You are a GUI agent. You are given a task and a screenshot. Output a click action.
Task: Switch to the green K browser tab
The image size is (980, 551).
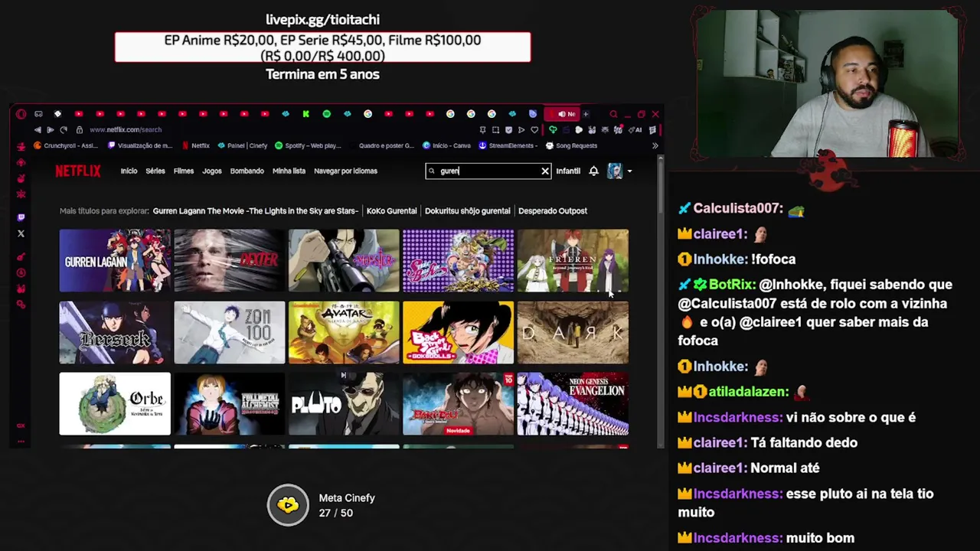click(306, 114)
